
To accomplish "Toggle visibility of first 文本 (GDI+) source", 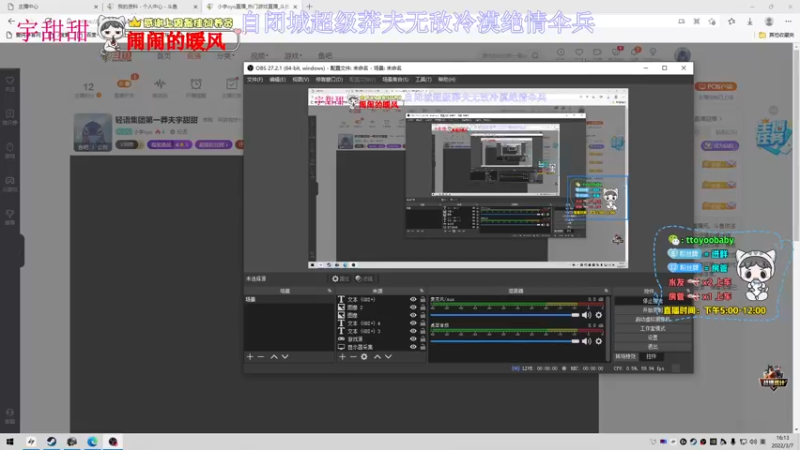I will point(413,299).
